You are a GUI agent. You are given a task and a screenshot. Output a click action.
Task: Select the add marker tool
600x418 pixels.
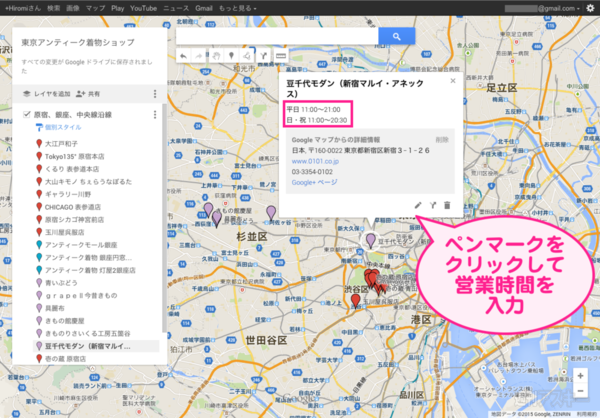(231, 56)
